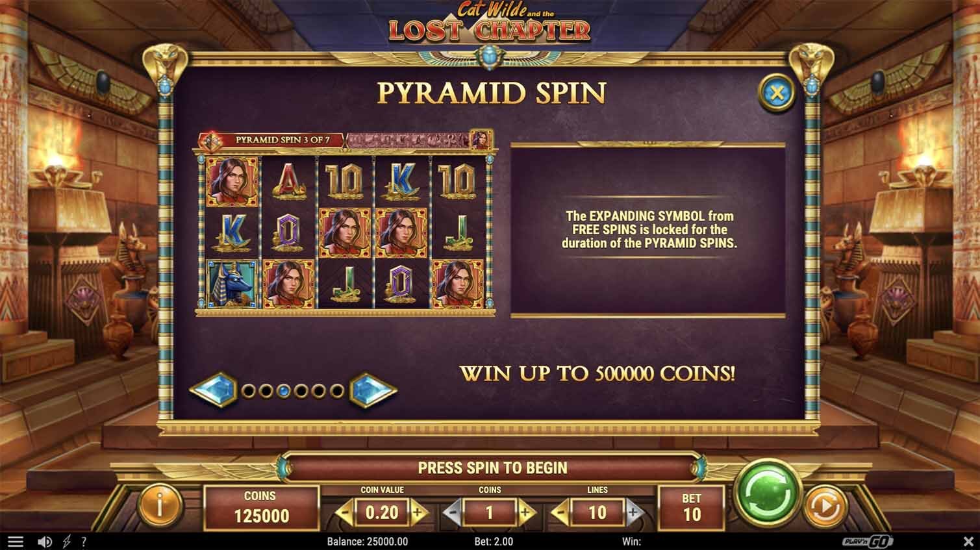This screenshot has height=550, width=980.
Task: Increase the number of coins
Action: point(525,513)
